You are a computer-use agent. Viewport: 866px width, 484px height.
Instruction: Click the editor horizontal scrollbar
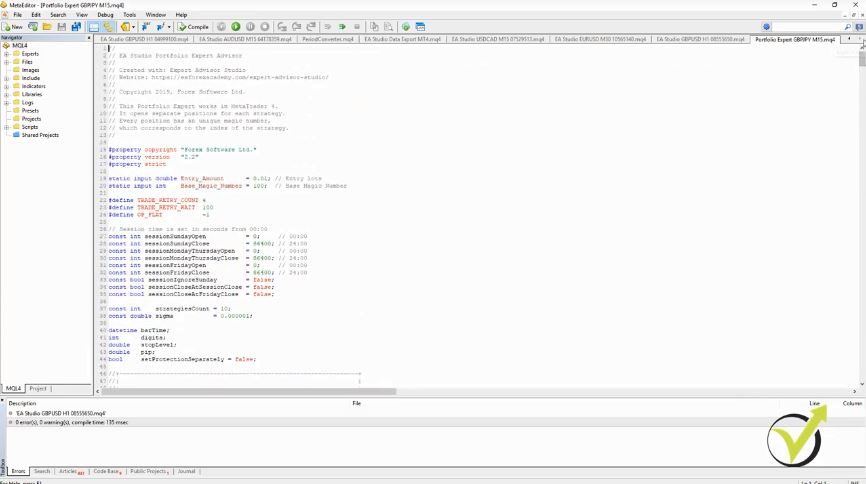point(250,390)
